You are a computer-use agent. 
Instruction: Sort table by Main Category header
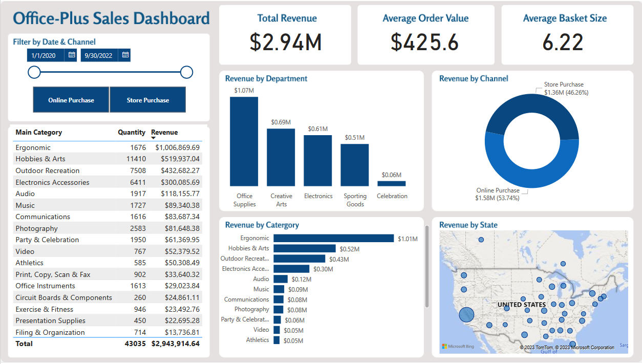pyautogui.click(x=39, y=132)
